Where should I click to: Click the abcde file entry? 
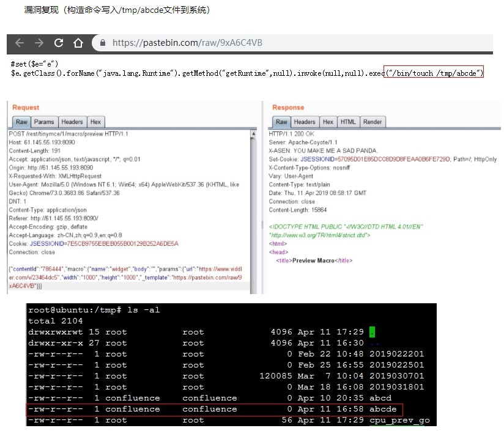tap(383, 409)
